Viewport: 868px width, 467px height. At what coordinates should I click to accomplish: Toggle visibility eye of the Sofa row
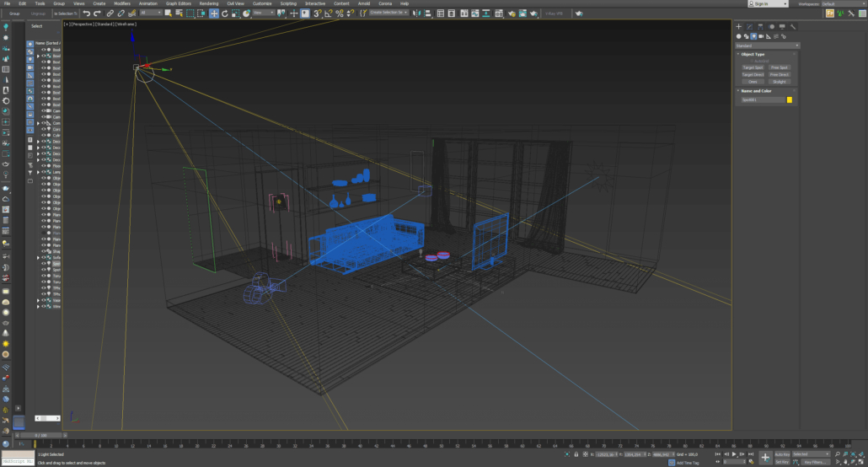pyautogui.click(x=44, y=258)
